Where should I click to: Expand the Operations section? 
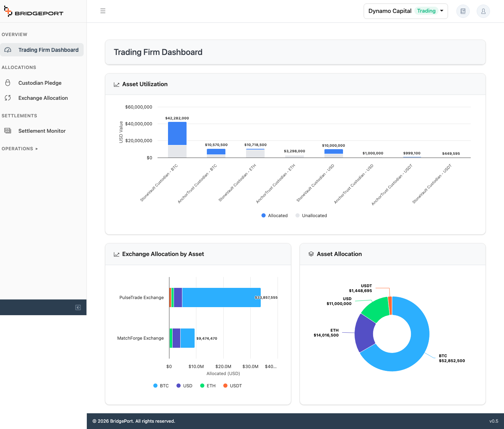(x=20, y=148)
